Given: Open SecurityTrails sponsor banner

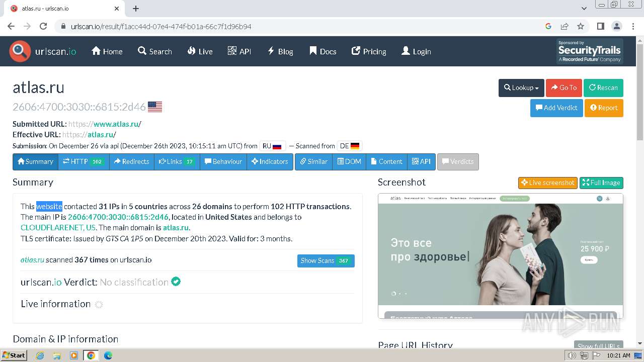Looking at the screenshot, I should (x=590, y=51).
